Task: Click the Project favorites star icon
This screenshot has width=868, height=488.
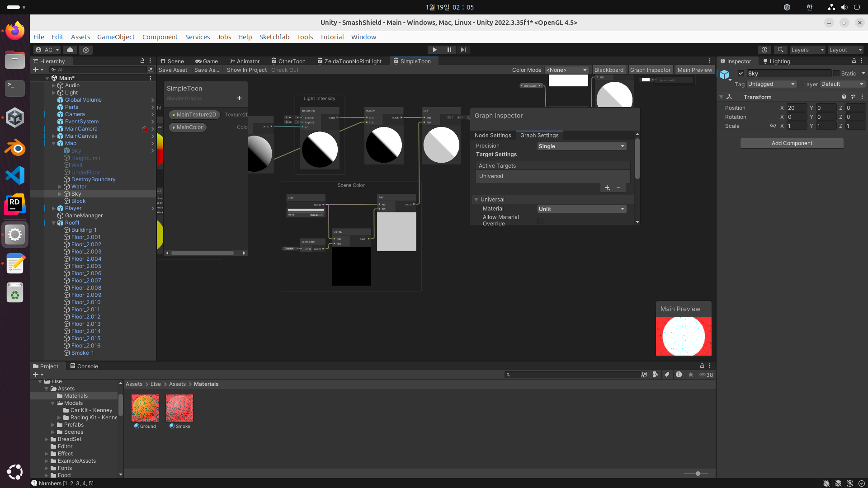Action: (x=690, y=375)
